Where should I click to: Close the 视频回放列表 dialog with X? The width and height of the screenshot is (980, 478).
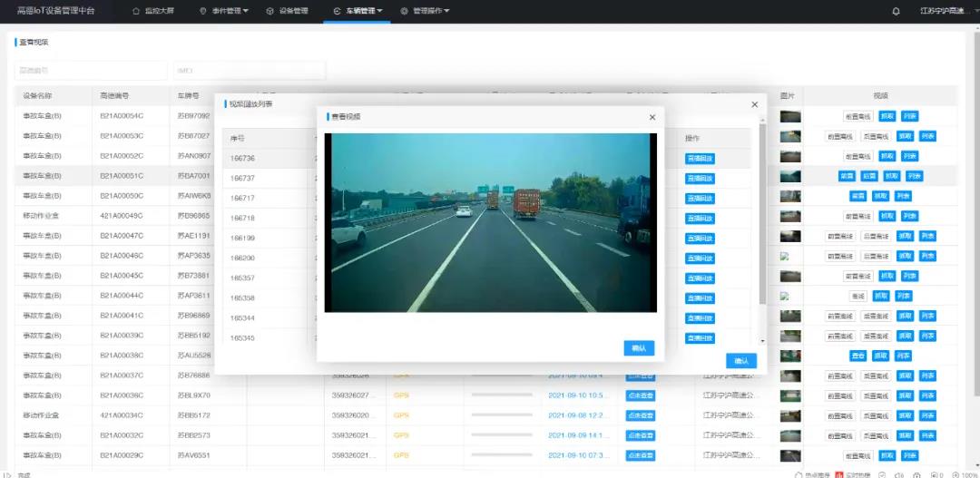point(754,104)
